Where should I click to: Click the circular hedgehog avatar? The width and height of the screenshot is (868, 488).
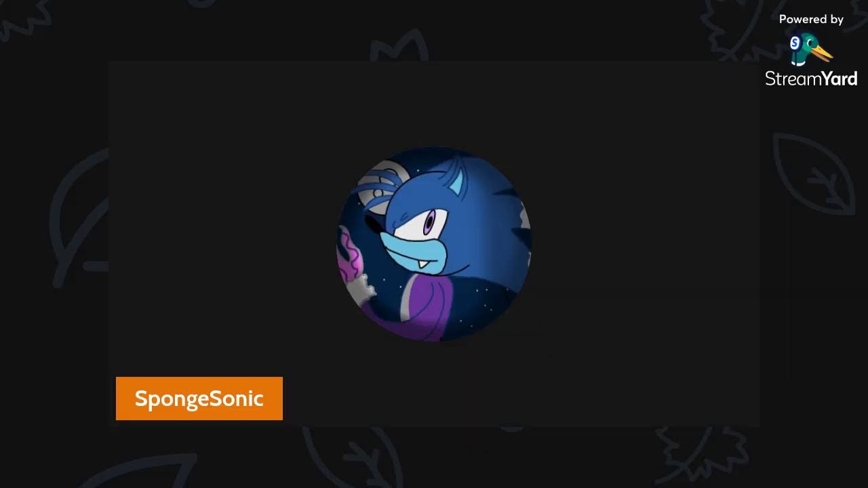click(x=434, y=244)
